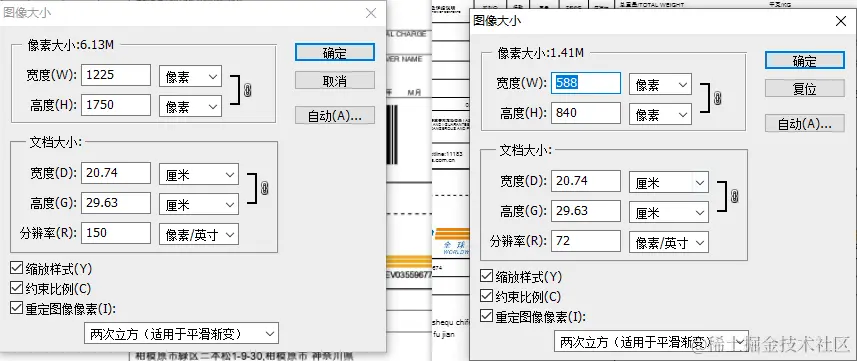Click 自动(A)... button in right dialog
Viewport: 857px width, 361px height.
coord(805,123)
